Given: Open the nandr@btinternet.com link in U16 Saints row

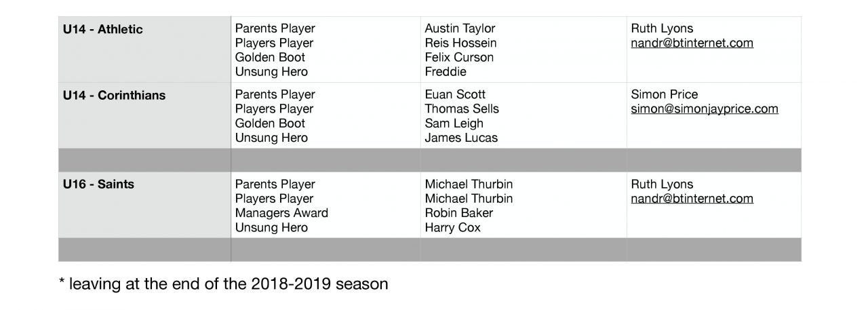Looking at the screenshot, I should (692, 199).
